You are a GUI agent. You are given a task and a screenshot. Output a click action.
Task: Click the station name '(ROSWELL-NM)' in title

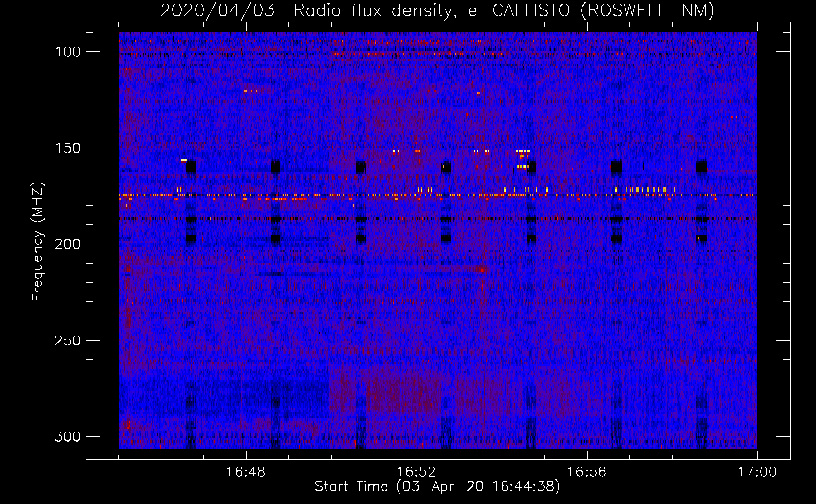click(648, 10)
